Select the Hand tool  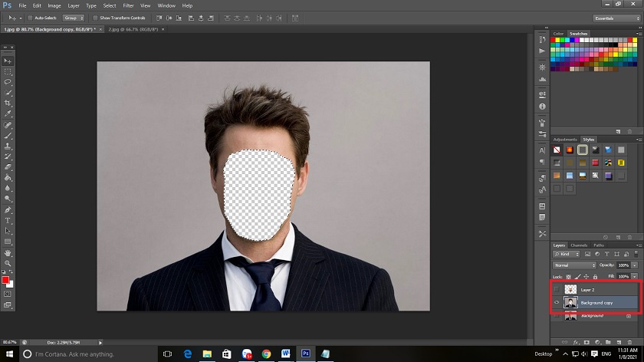(x=8, y=253)
